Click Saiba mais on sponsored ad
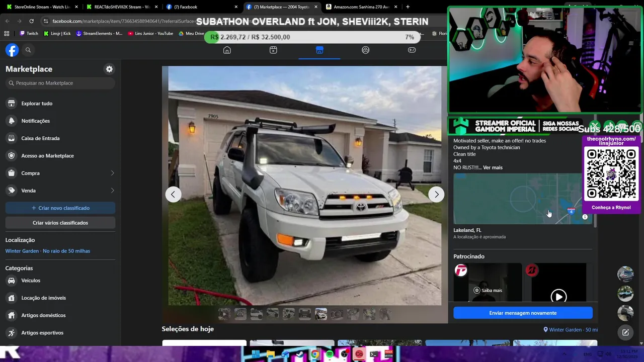 (x=488, y=290)
